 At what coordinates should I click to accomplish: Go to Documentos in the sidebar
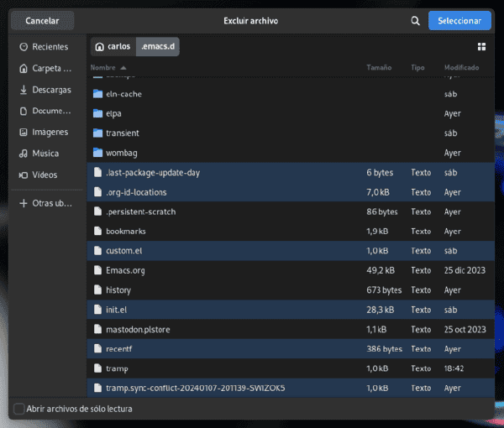[x=47, y=111]
